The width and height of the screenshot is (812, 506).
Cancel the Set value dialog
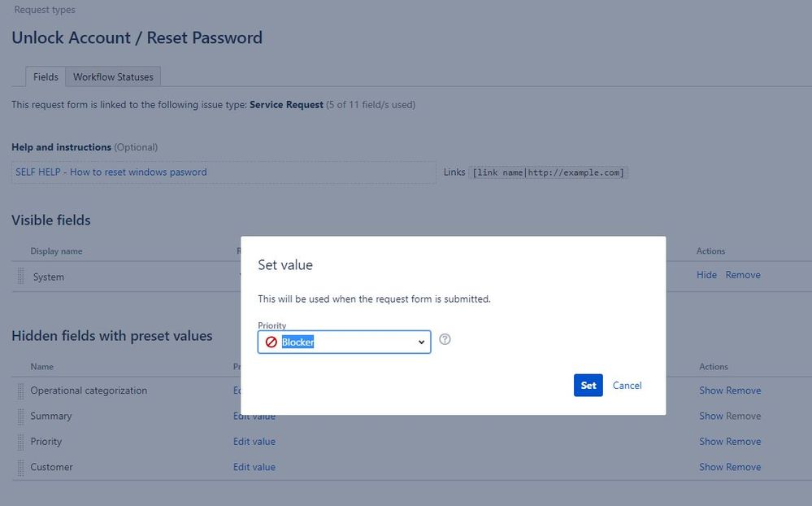pos(627,386)
